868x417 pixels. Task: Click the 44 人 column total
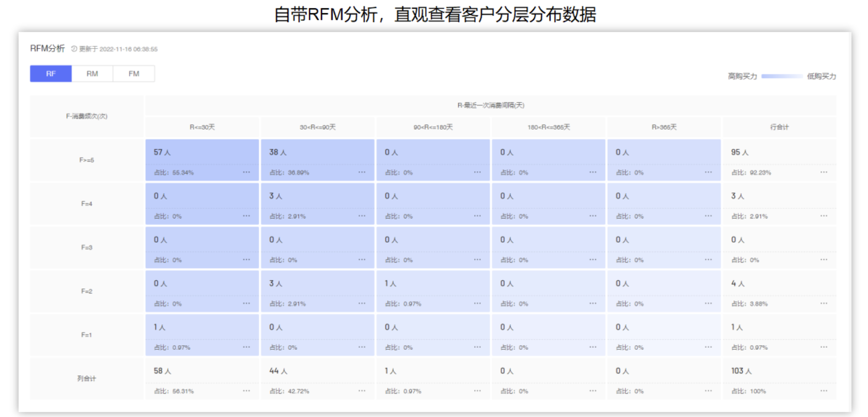[x=278, y=371]
